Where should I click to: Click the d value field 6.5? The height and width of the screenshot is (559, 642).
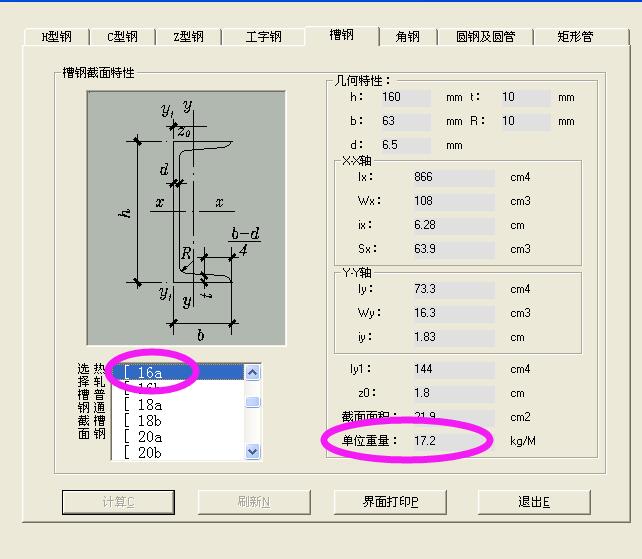tap(406, 145)
